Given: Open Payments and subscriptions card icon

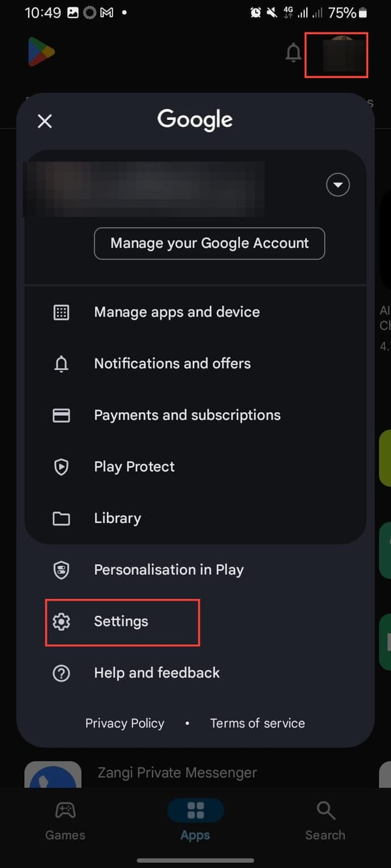Looking at the screenshot, I should [61, 415].
